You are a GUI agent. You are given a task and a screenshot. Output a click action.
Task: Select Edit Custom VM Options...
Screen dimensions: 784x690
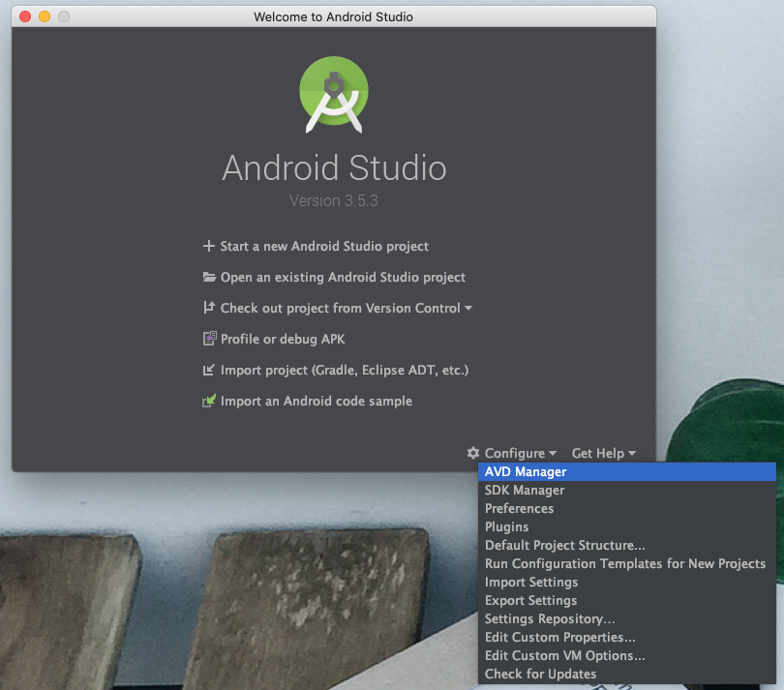pyautogui.click(x=627, y=655)
